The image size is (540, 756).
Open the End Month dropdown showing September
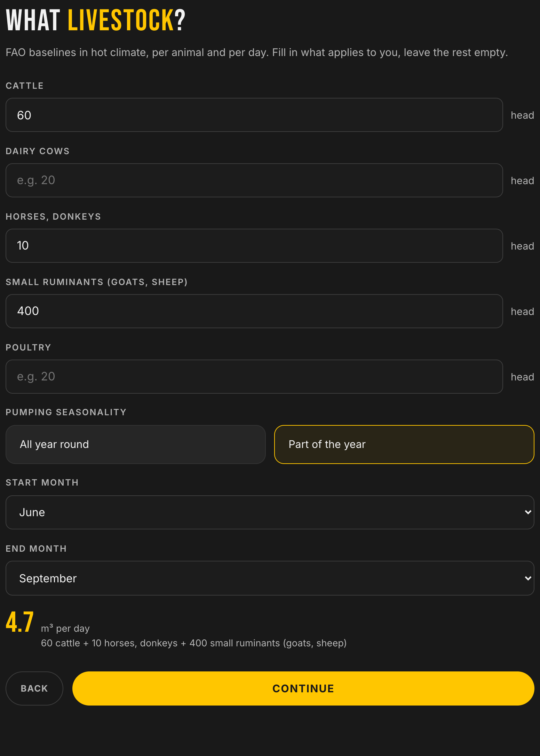[x=270, y=578]
